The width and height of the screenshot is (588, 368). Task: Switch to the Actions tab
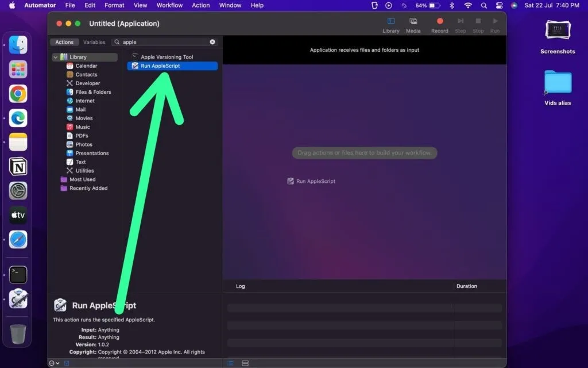click(x=64, y=42)
